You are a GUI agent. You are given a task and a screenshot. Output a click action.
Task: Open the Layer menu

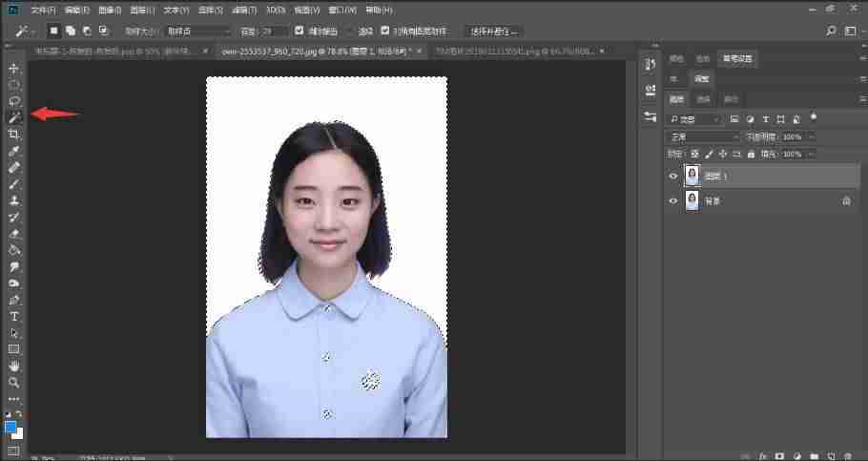143,10
